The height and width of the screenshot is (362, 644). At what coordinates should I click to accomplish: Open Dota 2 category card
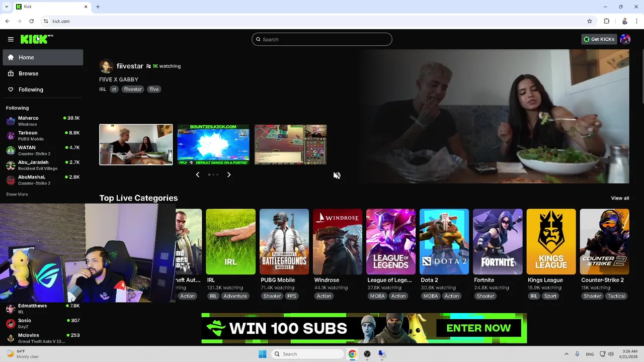pyautogui.click(x=444, y=242)
